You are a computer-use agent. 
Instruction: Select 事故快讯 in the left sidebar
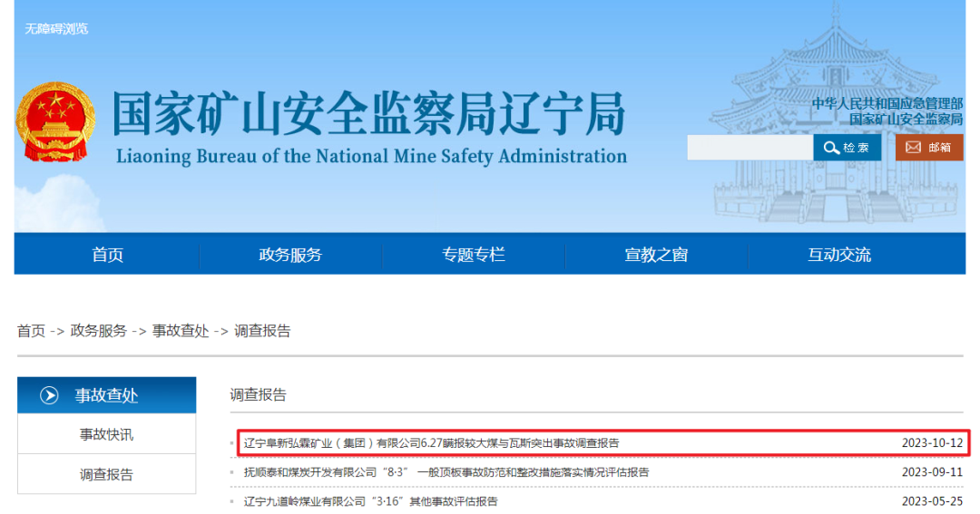(x=106, y=434)
